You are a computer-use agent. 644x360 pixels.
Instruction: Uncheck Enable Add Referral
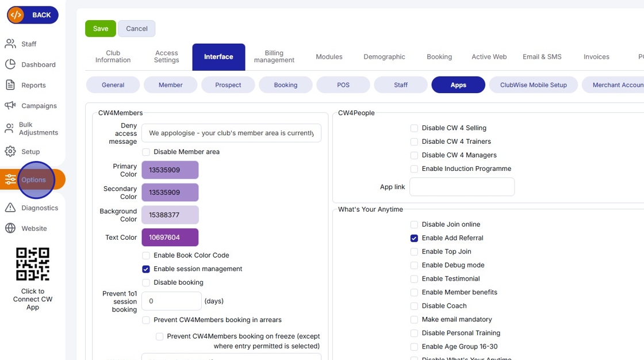414,238
